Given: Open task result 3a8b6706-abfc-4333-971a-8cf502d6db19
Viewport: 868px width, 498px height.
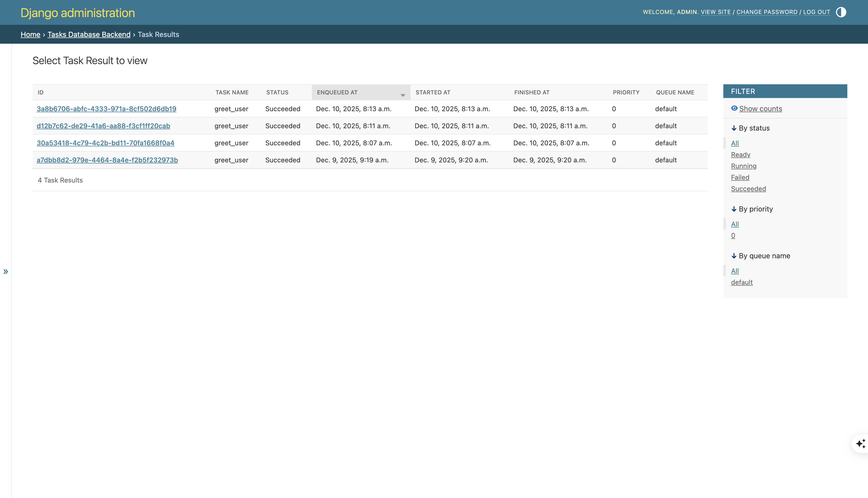Looking at the screenshot, I should [x=106, y=109].
